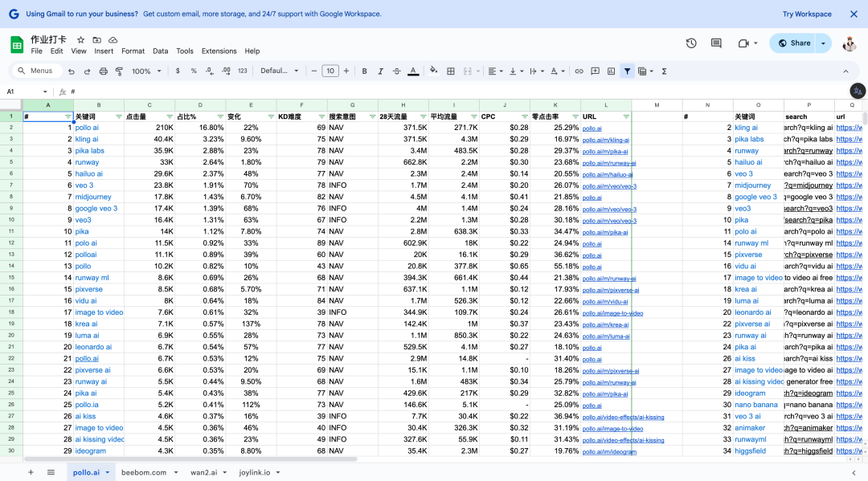Screen dimensions: 868x481
Task: Click the undo icon
Action: click(x=72, y=71)
